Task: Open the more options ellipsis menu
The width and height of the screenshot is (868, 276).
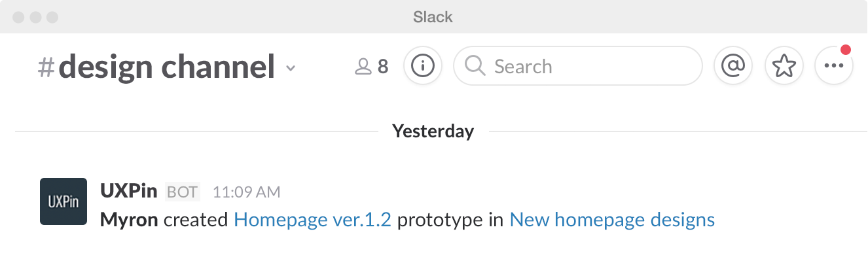Action: [833, 66]
